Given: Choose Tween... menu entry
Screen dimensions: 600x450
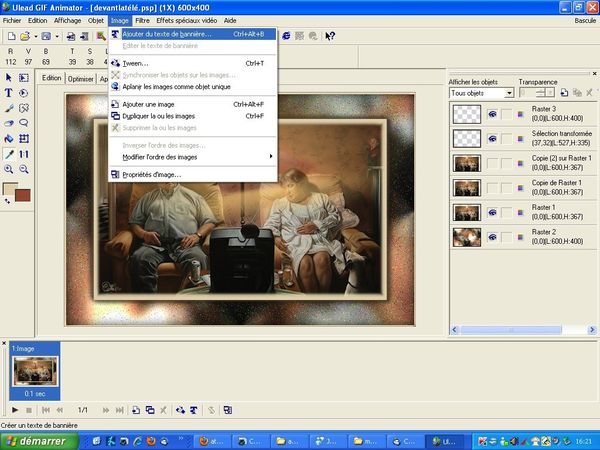Looking at the screenshot, I should pos(193,63).
